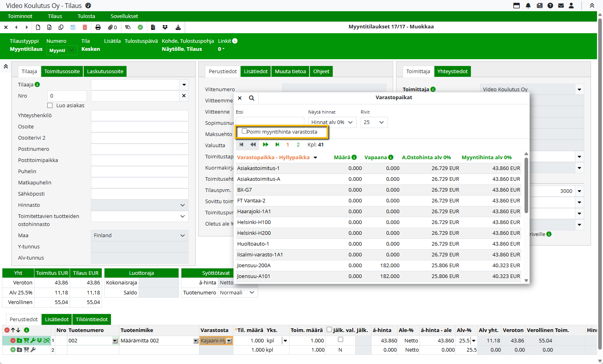This screenshot has width=603, height=364.
Task: Click the Etsi search field in popup
Action: coord(270,121)
